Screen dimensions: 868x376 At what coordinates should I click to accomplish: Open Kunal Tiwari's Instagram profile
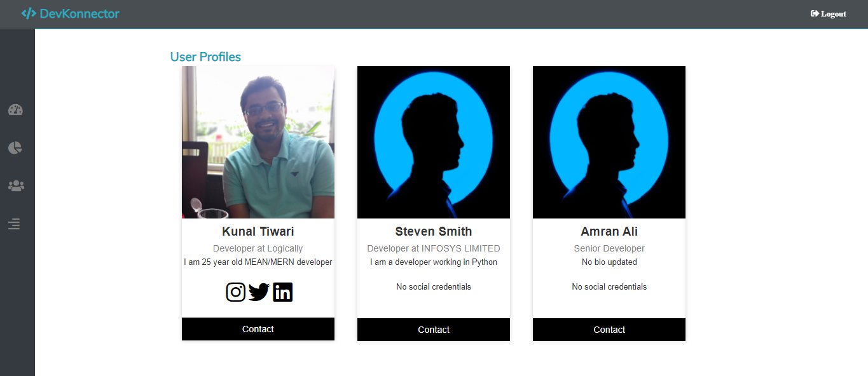(x=235, y=292)
